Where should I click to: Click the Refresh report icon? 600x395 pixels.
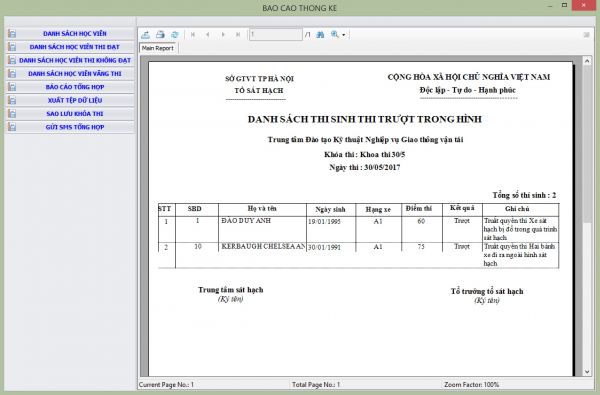[175, 35]
